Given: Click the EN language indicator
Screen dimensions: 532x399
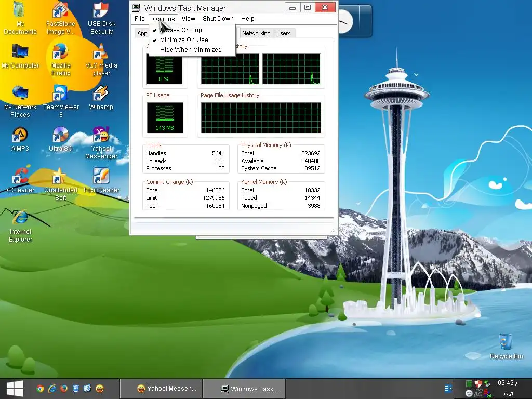Looking at the screenshot, I should pos(448,389).
